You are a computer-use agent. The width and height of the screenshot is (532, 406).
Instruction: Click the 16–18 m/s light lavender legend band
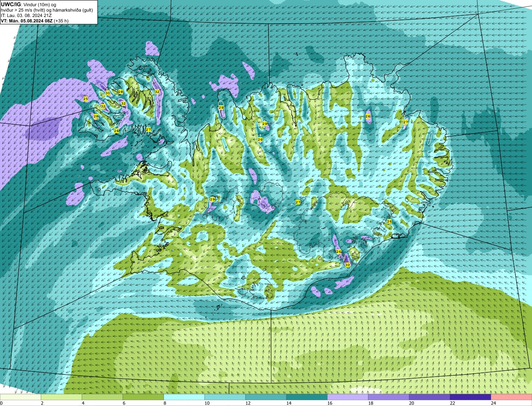(348, 397)
